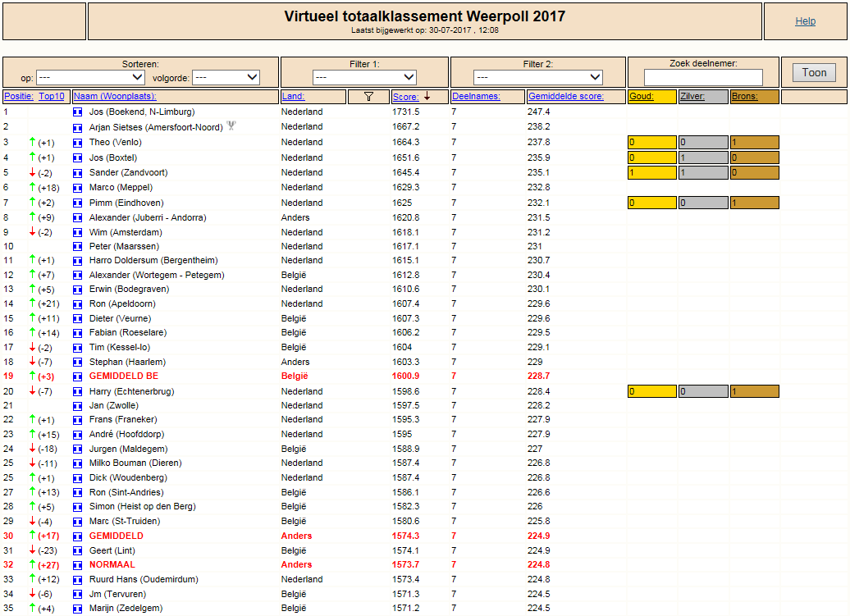Viewport: 850px width, 616px height.
Task: Click the Toon button
Action: 814,73
